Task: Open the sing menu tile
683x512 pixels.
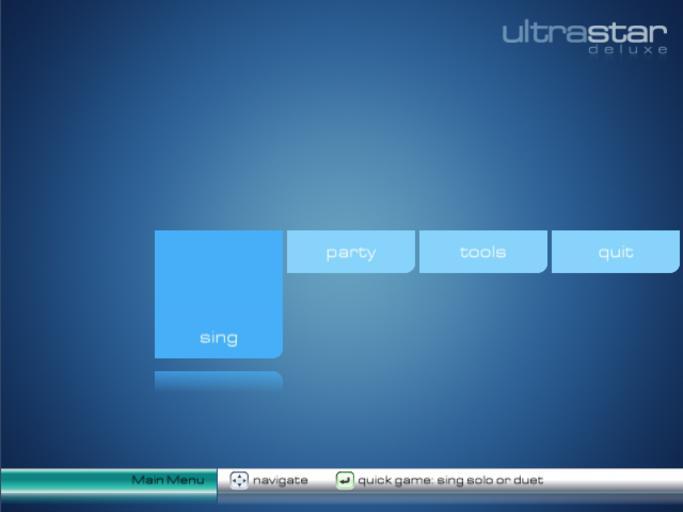Action: (218, 294)
